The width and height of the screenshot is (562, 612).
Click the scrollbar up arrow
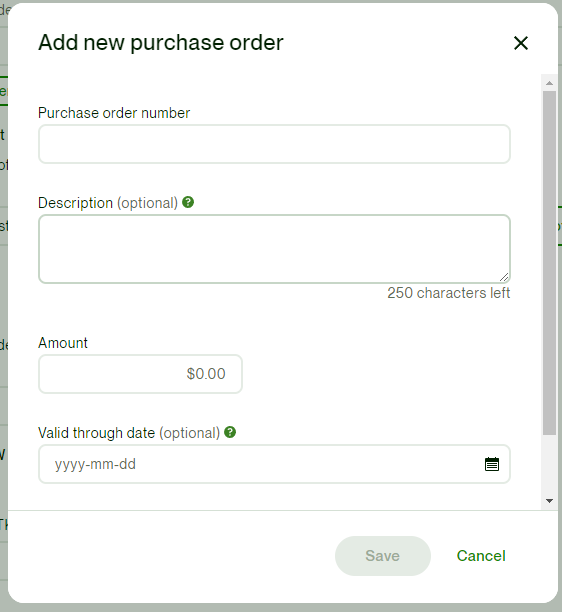pyautogui.click(x=550, y=83)
